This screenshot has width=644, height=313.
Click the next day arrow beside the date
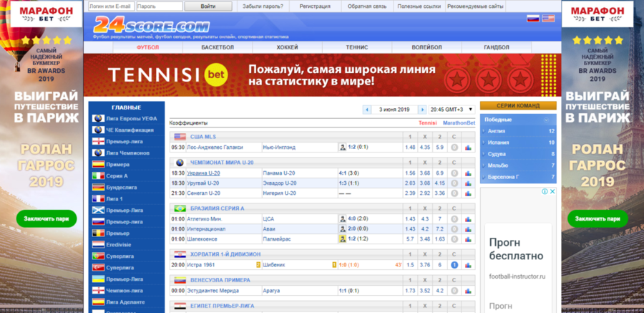click(x=422, y=110)
